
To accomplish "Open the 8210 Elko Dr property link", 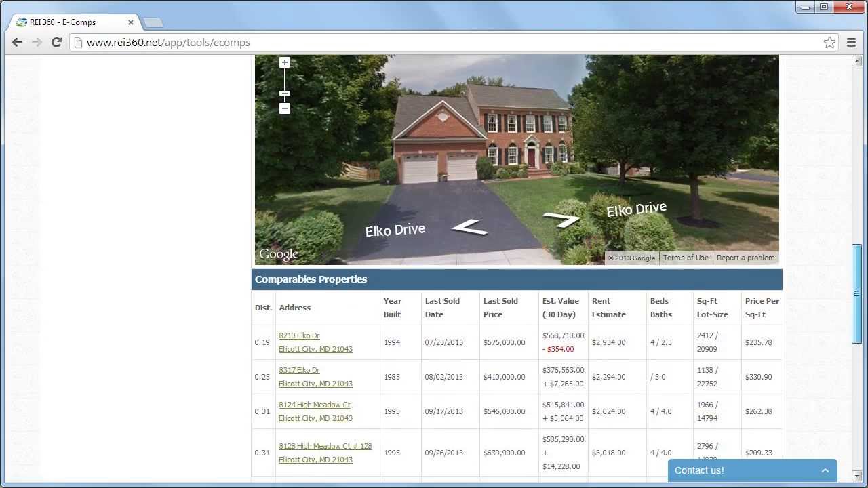I will point(299,335).
